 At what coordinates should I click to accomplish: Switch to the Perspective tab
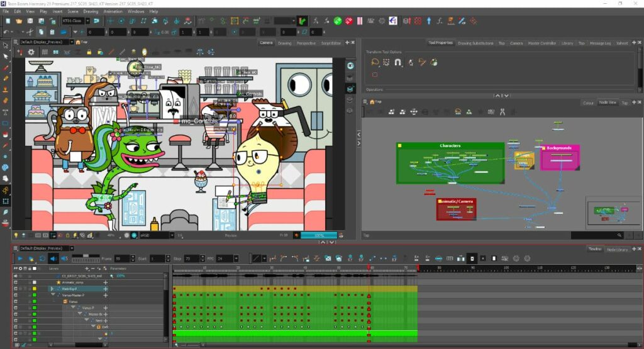(306, 43)
